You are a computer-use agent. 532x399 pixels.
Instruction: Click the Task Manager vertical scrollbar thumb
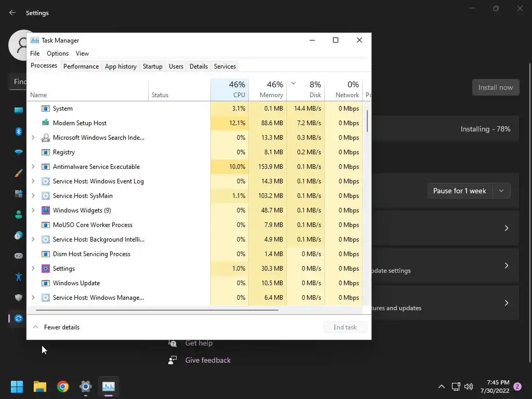click(x=367, y=121)
